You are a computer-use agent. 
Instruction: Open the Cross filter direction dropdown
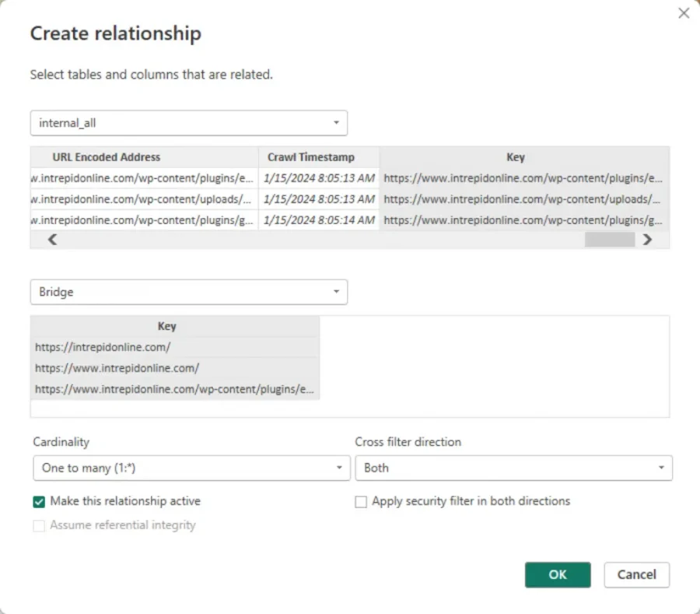[x=514, y=468]
